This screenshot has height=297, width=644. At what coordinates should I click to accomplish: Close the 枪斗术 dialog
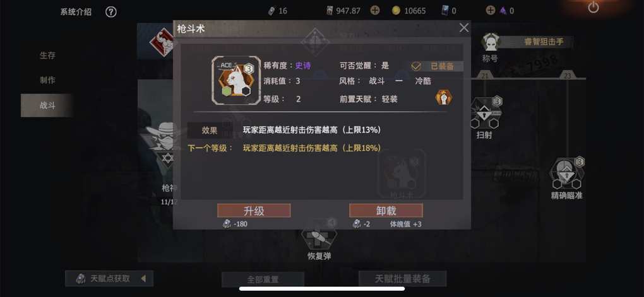click(463, 28)
